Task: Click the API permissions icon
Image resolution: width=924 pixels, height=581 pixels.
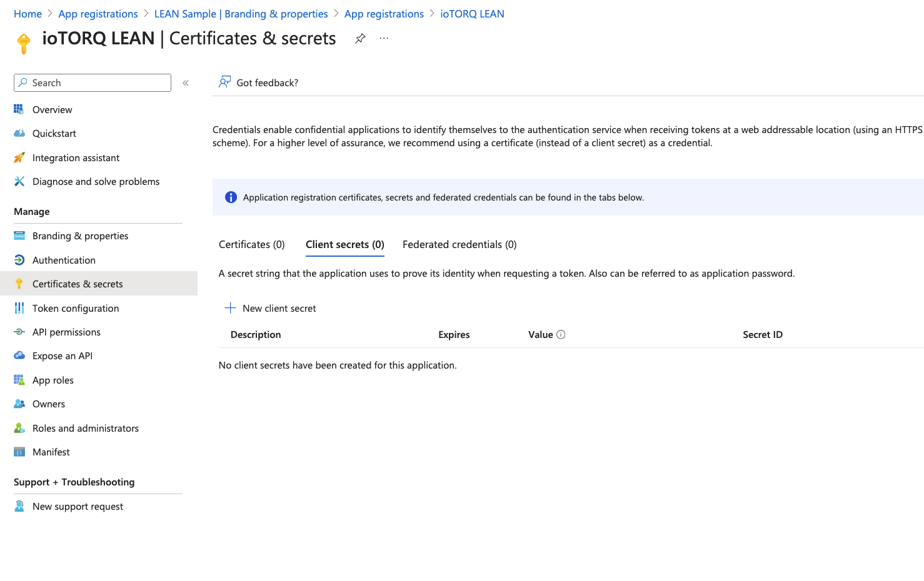Action: point(19,332)
